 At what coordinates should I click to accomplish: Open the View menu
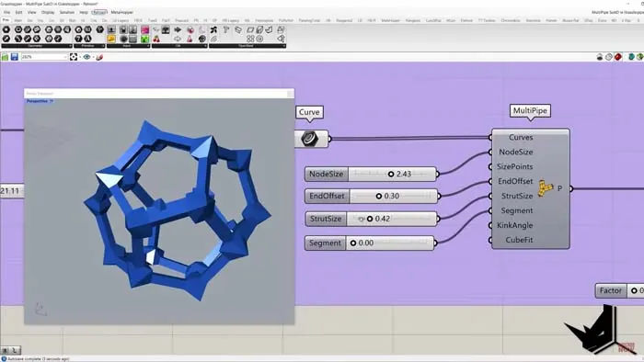pyautogui.click(x=31, y=12)
